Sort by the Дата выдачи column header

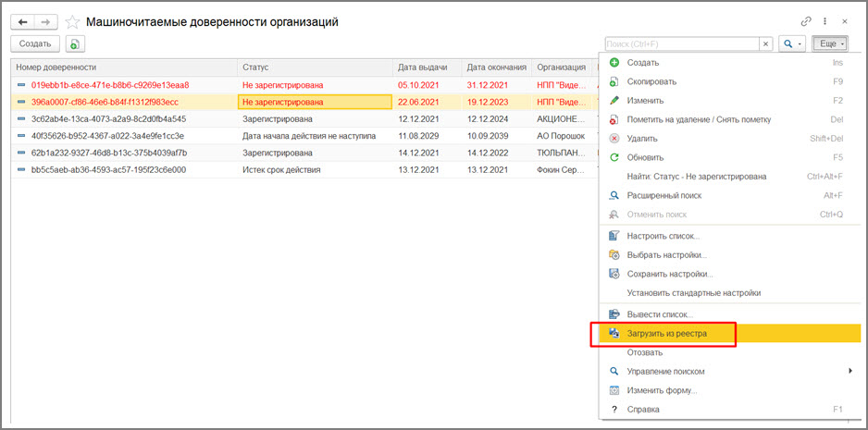coord(423,68)
